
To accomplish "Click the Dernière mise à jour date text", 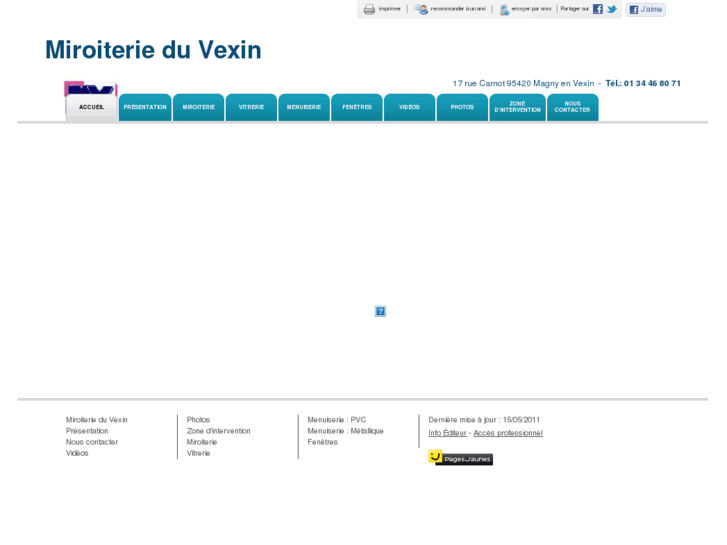I will click(484, 420).
